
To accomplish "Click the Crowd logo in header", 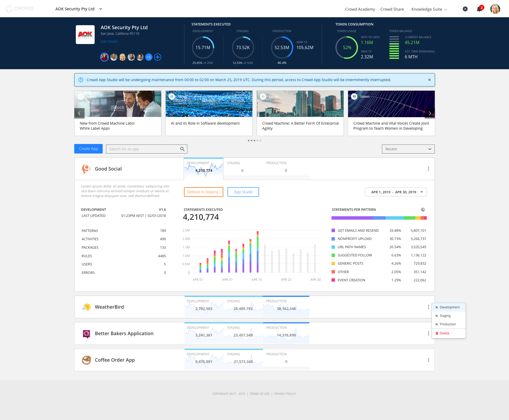I will (19, 9).
